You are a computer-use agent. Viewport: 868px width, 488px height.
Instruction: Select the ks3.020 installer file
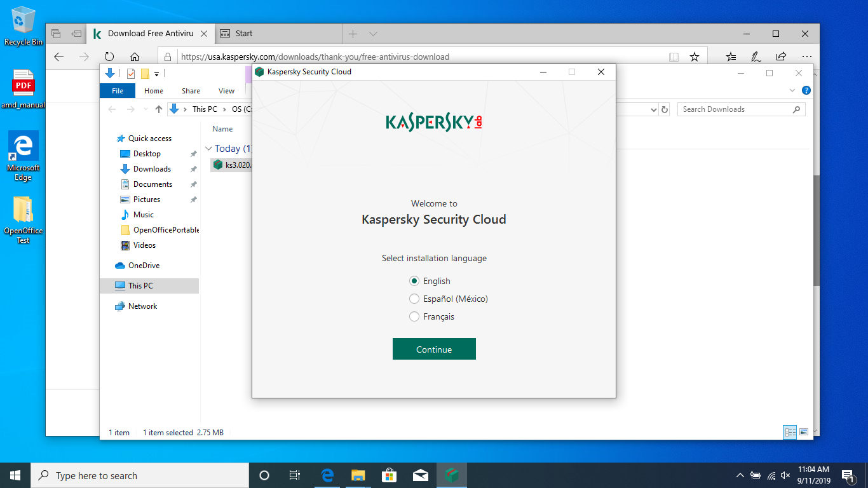[232, 165]
